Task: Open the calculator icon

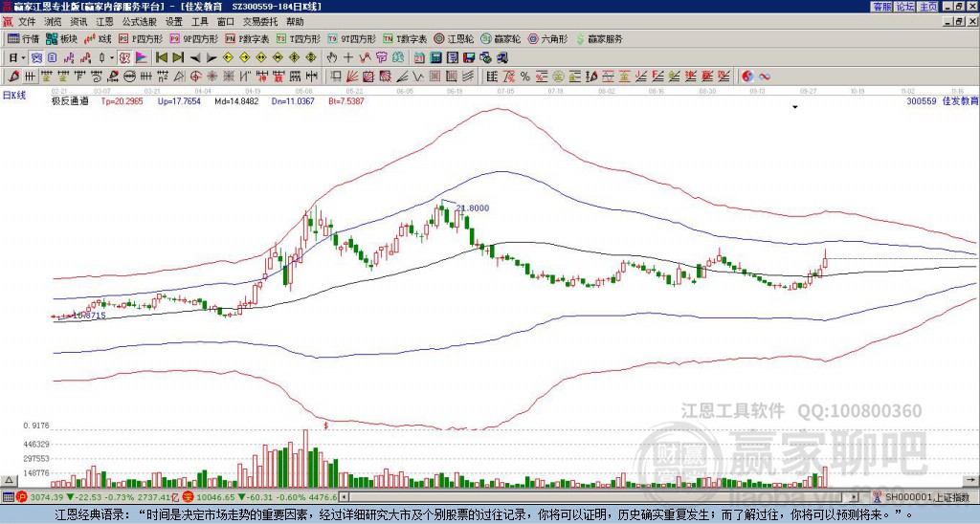Action: coord(435,58)
